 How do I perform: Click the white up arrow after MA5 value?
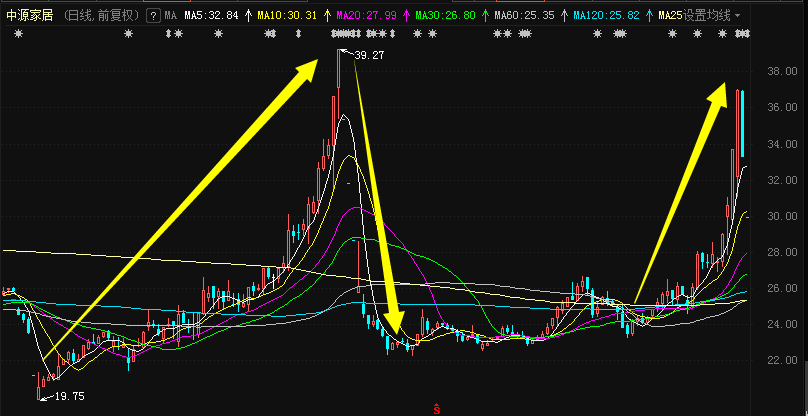tap(248, 16)
